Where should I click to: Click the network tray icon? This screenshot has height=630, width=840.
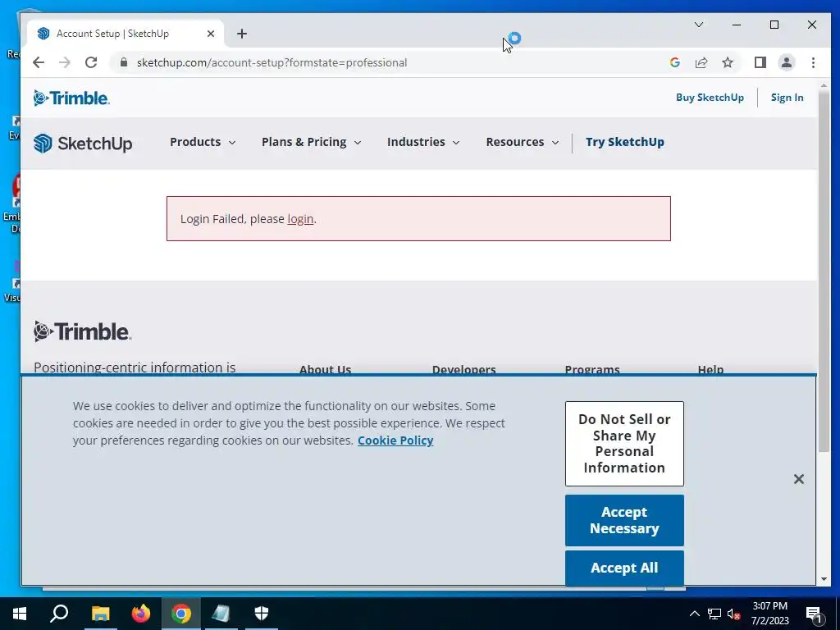(x=714, y=614)
